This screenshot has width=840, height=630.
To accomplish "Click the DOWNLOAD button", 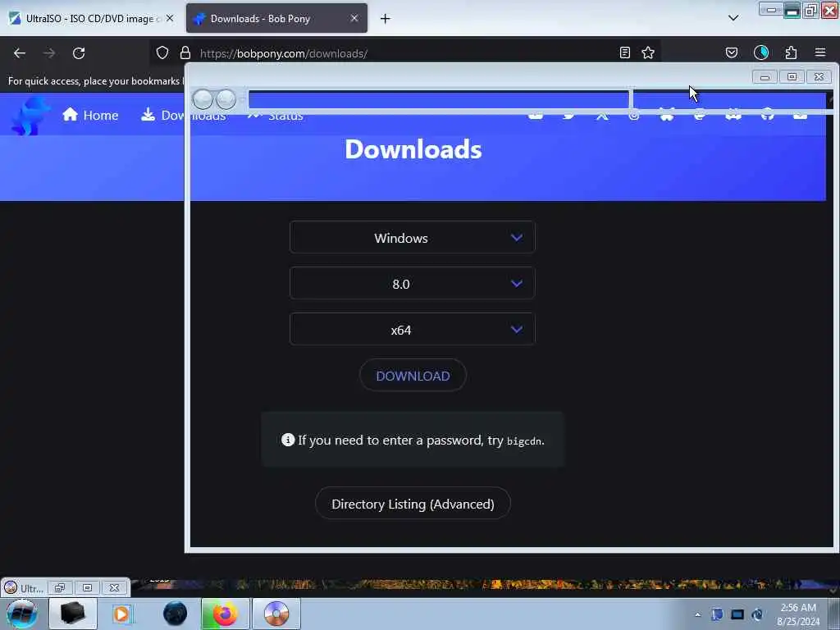I will pos(413,376).
